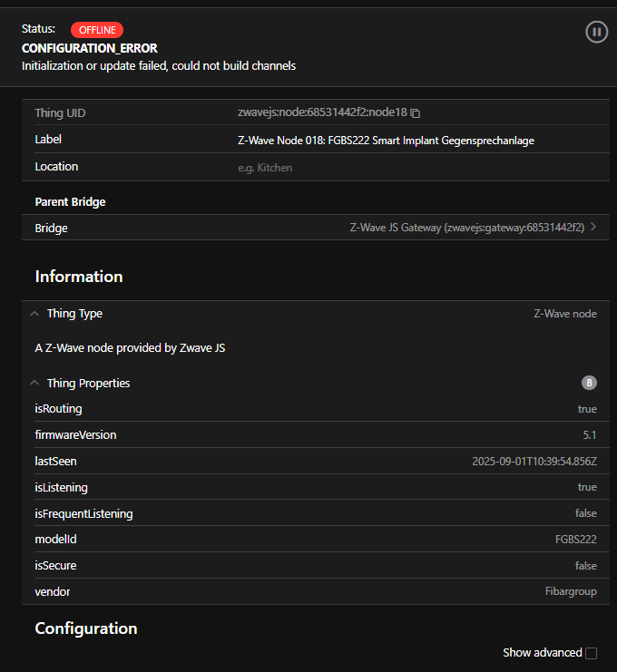Screen dimensions: 617x672
Task: Click the red OFFLINE status badge
Action: tap(96, 30)
